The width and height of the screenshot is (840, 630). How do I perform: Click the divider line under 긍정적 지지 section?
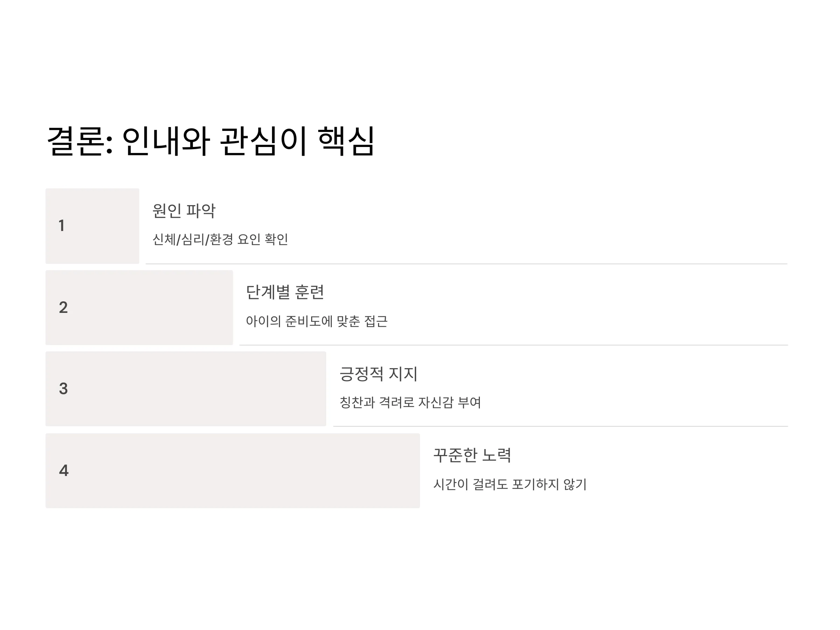(560, 426)
